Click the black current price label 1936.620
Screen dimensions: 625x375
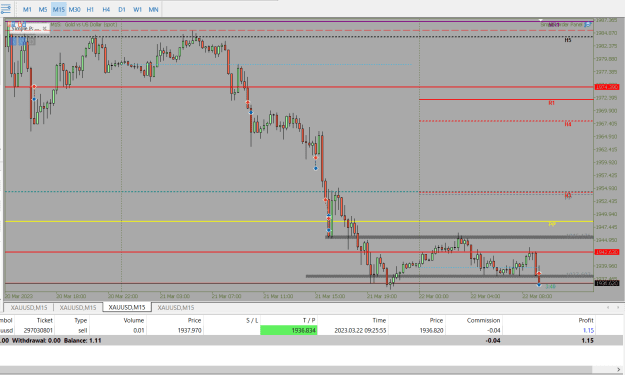607,283
